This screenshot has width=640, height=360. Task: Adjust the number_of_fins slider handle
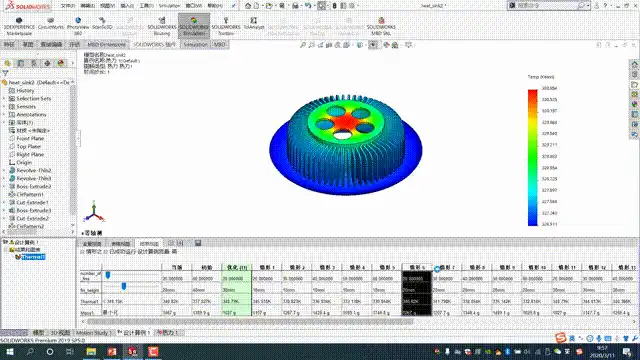coord(108,275)
